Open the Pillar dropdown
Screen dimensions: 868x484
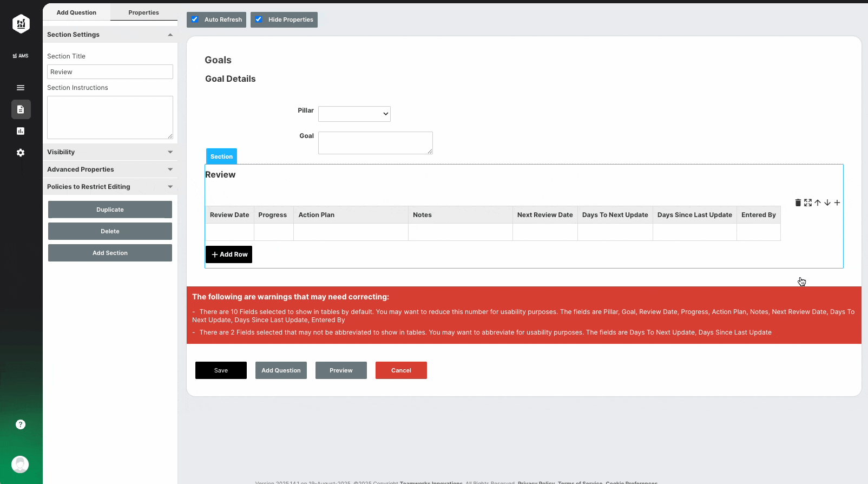point(354,114)
